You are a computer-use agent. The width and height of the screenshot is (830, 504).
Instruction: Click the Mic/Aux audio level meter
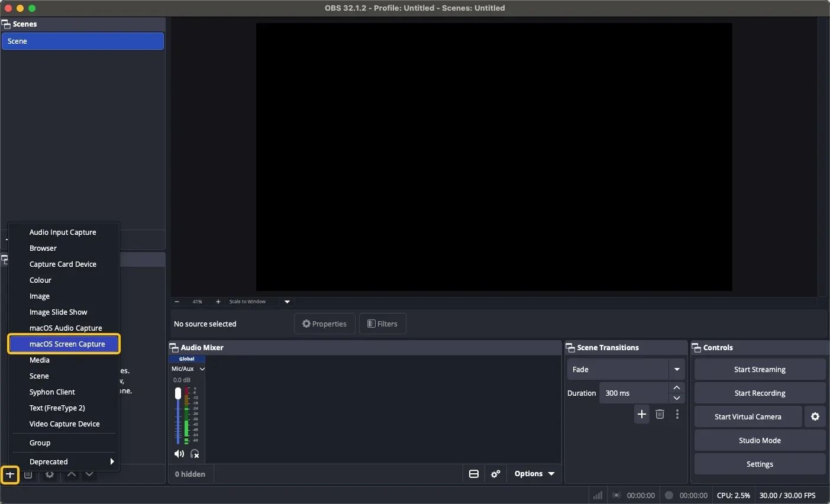coord(187,415)
